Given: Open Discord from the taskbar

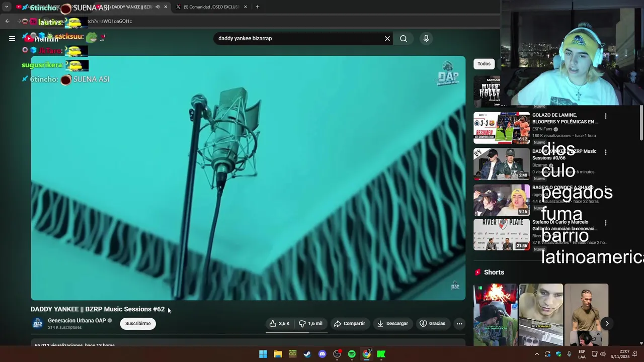Looking at the screenshot, I should point(323,354).
